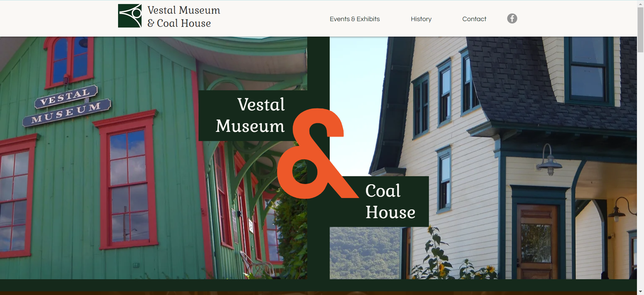
Task: Click the wooden front door of Coal House
Action: (x=537, y=242)
